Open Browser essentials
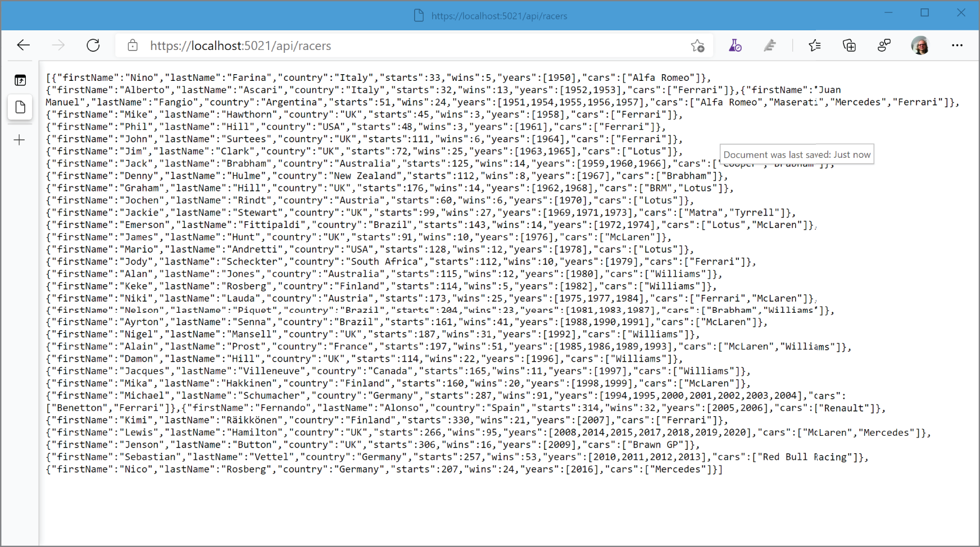 click(884, 45)
